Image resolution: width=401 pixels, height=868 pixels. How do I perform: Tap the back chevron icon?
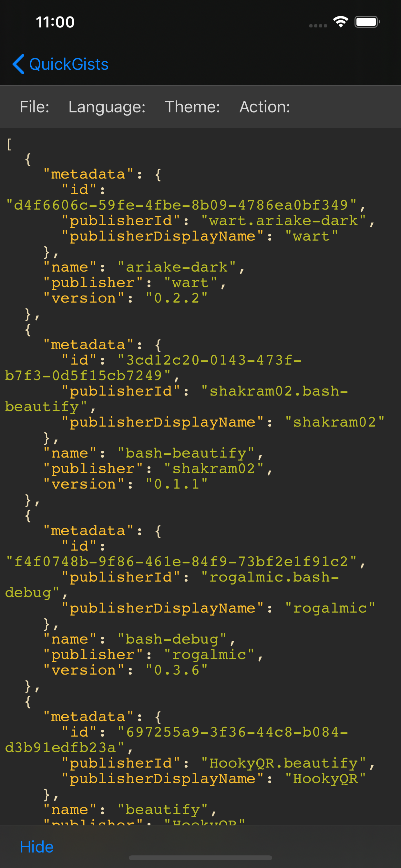(18, 64)
